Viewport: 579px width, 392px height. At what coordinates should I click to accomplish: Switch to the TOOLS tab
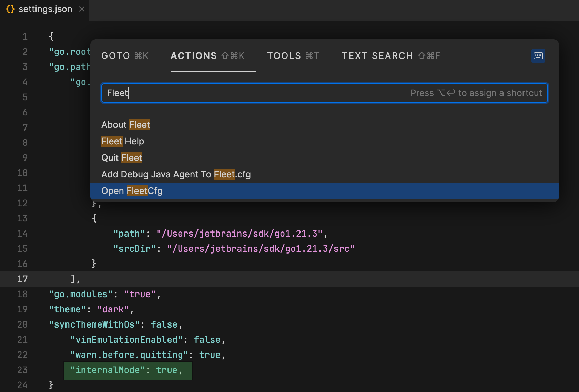pyautogui.click(x=285, y=55)
